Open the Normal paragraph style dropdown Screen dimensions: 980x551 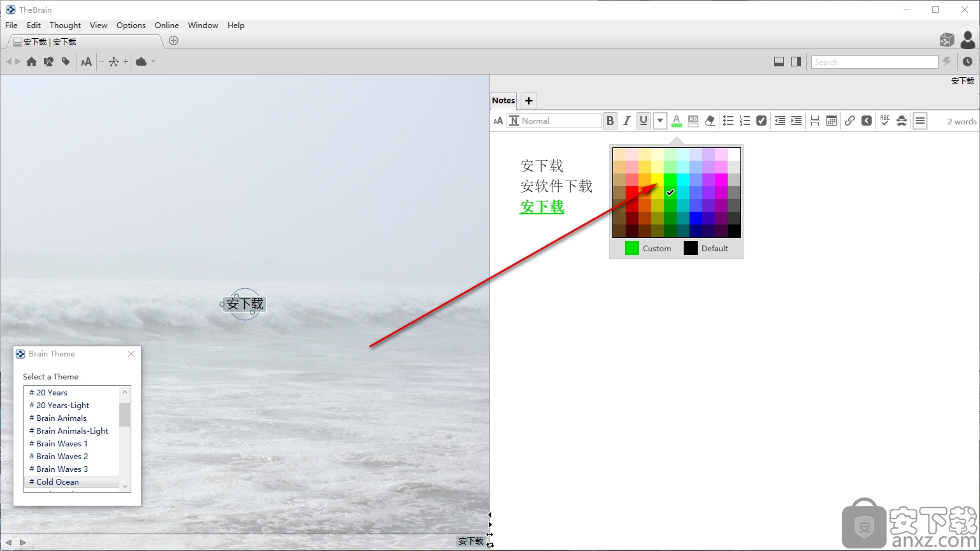[554, 121]
